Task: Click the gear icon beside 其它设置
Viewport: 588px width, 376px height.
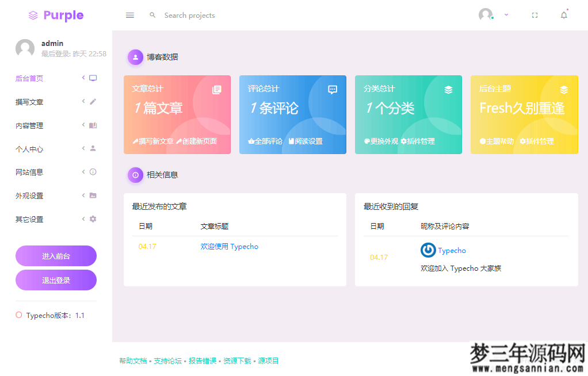Action: [94, 219]
